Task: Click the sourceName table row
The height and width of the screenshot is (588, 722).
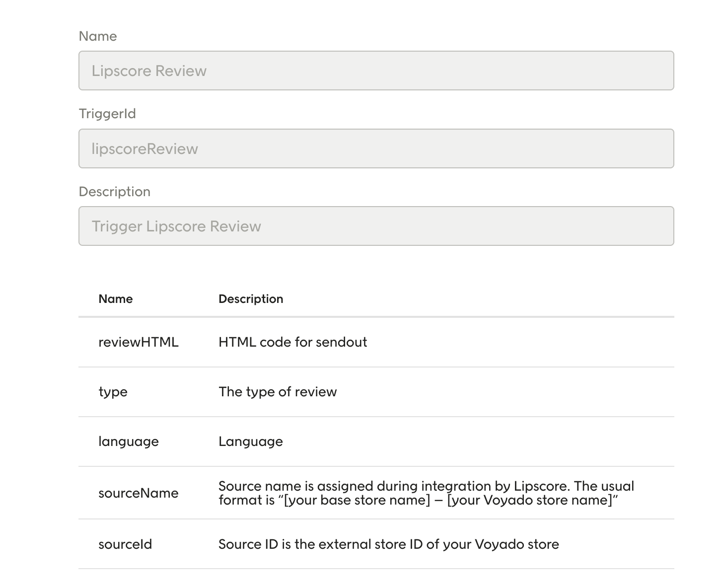Action: coord(139,493)
